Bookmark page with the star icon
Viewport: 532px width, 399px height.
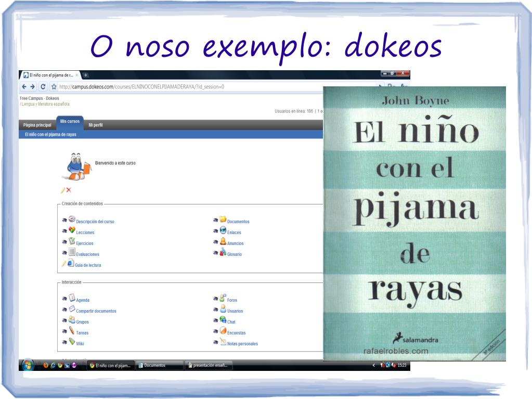54,86
